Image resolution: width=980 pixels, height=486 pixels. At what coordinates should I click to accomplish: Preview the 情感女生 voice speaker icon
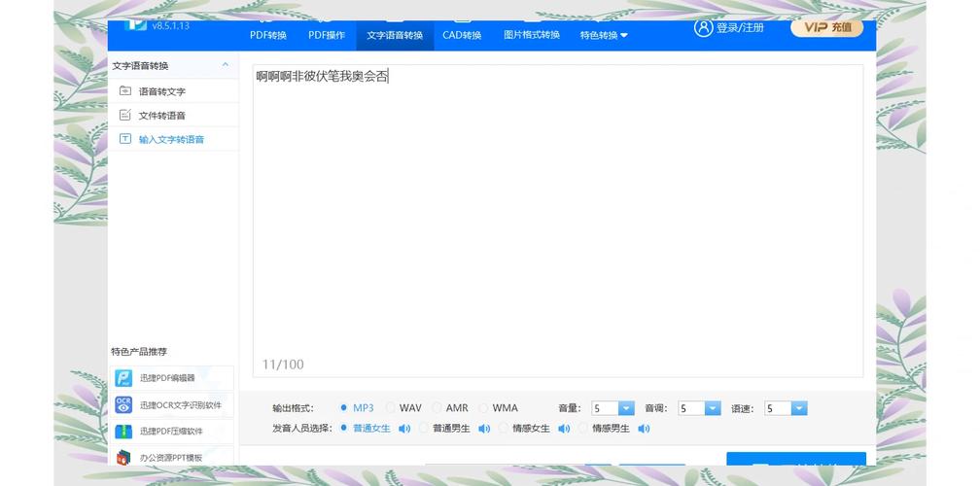pyautogui.click(x=564, y=429)
